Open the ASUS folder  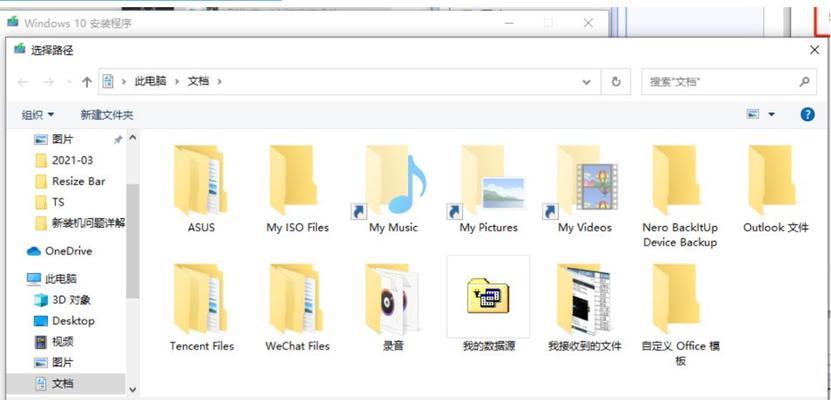201,188
